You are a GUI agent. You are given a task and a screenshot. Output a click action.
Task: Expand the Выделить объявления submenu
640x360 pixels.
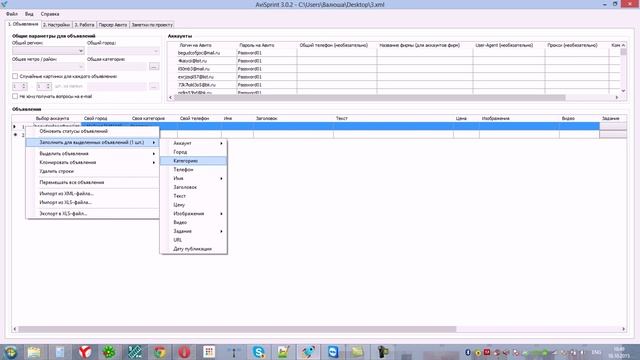(92, 153)
